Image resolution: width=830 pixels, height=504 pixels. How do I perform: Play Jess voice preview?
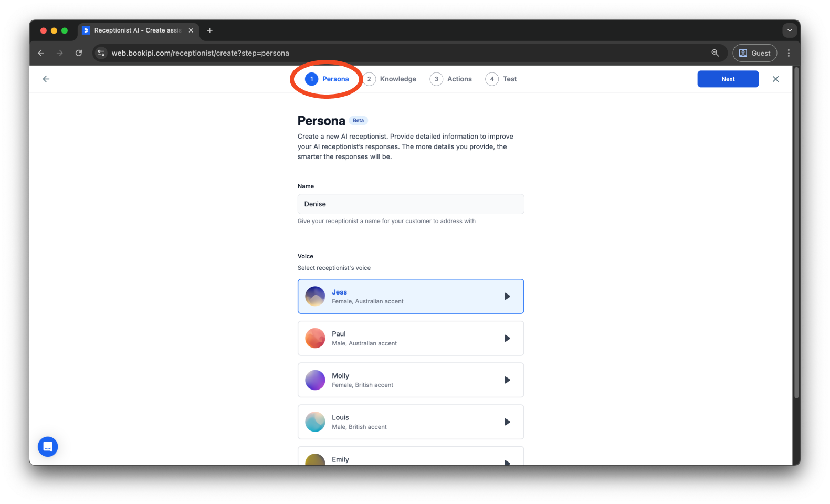point(507,297)
